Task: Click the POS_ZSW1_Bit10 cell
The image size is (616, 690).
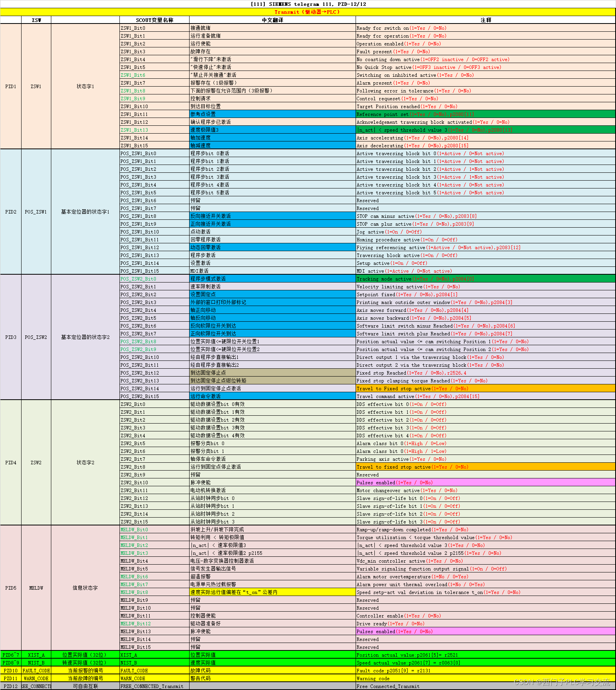Action: coord(154,232)
